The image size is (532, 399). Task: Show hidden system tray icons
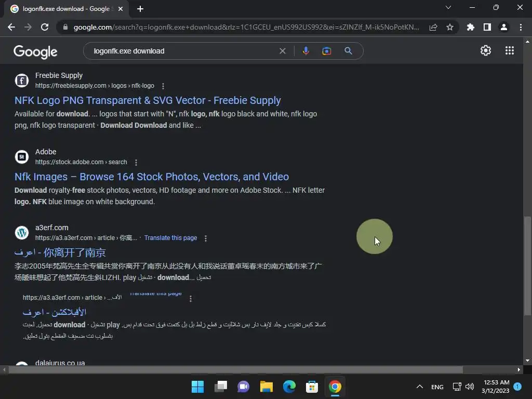pos(420,387)
